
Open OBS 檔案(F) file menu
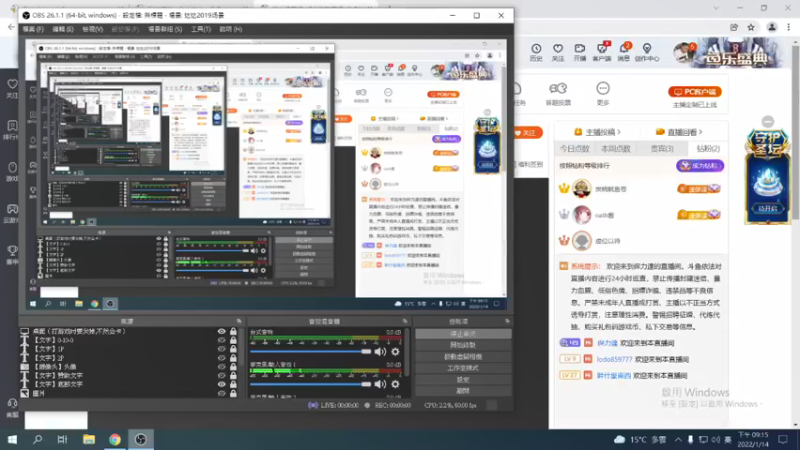pyautogui.click(x=33, y=29)
